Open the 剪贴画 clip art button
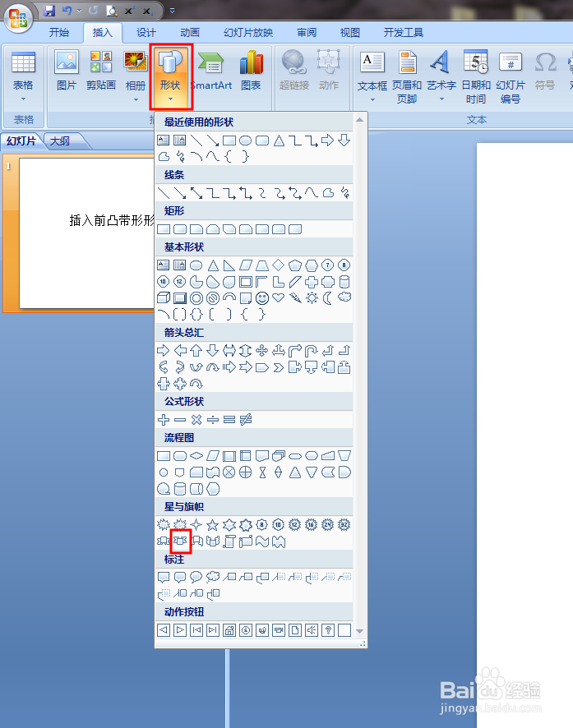Image resolution: width=573 pixels, height=728 pixels. pos(101,71)
